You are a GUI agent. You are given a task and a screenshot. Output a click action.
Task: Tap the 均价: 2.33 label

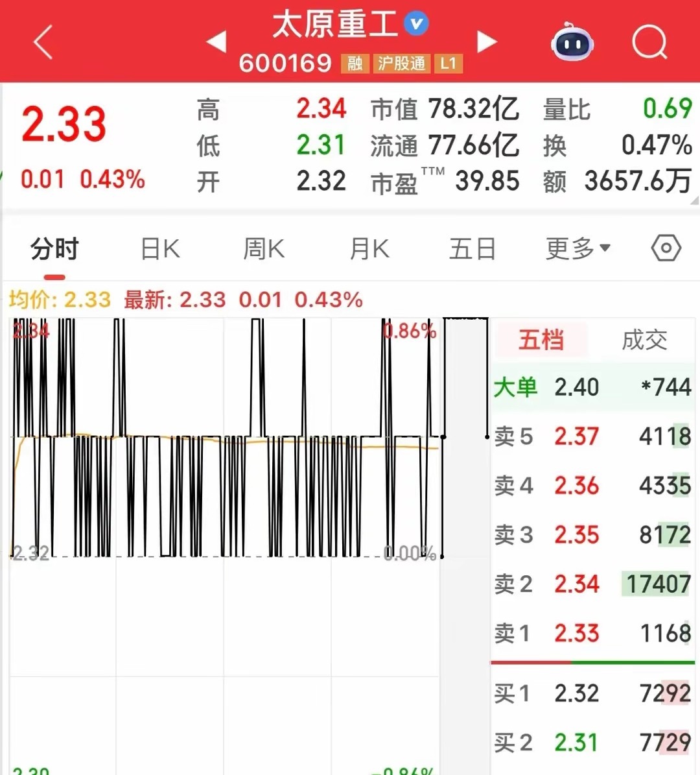pyautogui.click(x=59, y=300)
